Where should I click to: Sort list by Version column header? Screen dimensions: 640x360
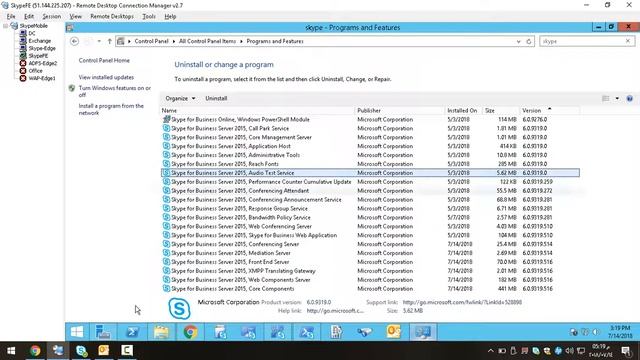549,111
